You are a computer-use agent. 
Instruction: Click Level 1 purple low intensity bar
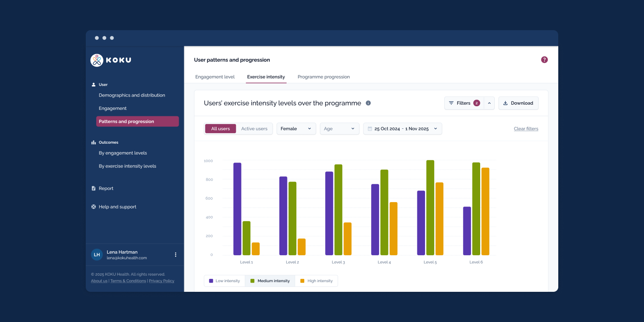pyautogui.click(x=237, y=209)
